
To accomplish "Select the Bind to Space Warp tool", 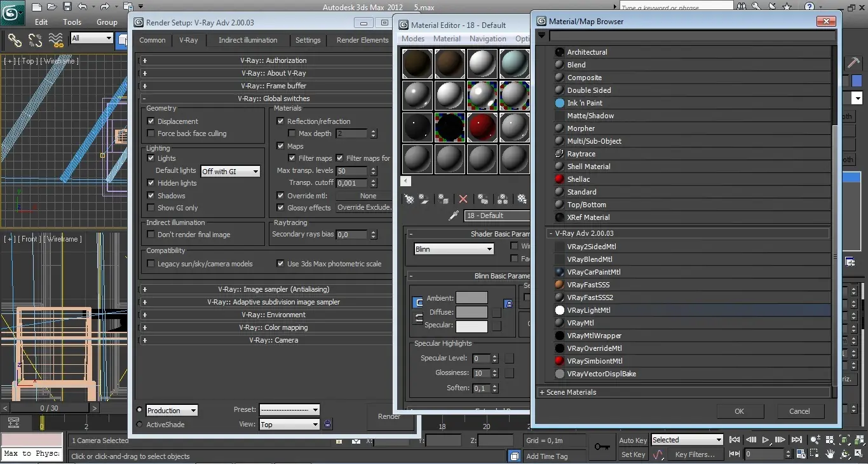I will coord(56,40).
